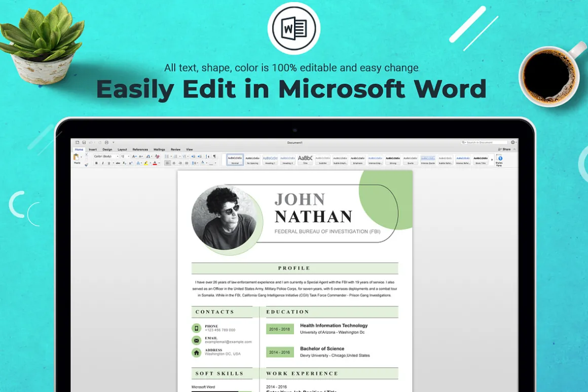Apply the Title style
This screenshot has height=392, width=588.
305,160
